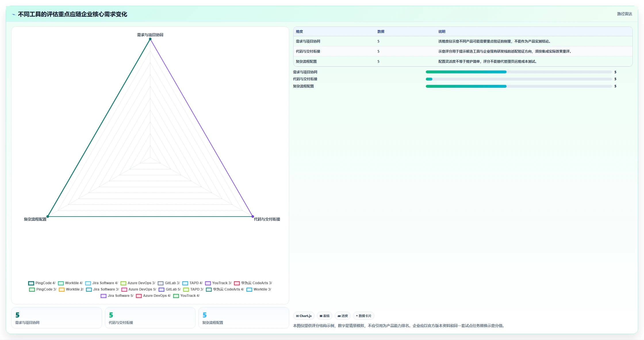Click the 路径雷达 label in the header
The height and width of the screenshot is (340, 644).
click(624, 14)
